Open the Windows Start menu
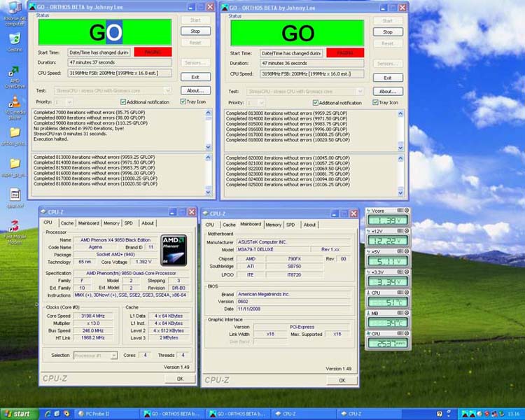This screenshot has width=525, height=420. tap(20, 414)
